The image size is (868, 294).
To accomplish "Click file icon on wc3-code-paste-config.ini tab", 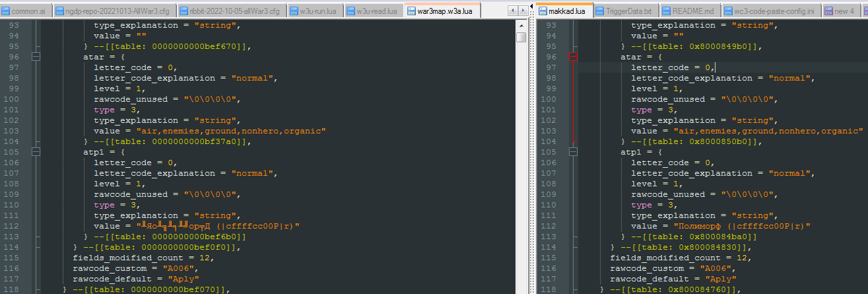I will 728,12.
